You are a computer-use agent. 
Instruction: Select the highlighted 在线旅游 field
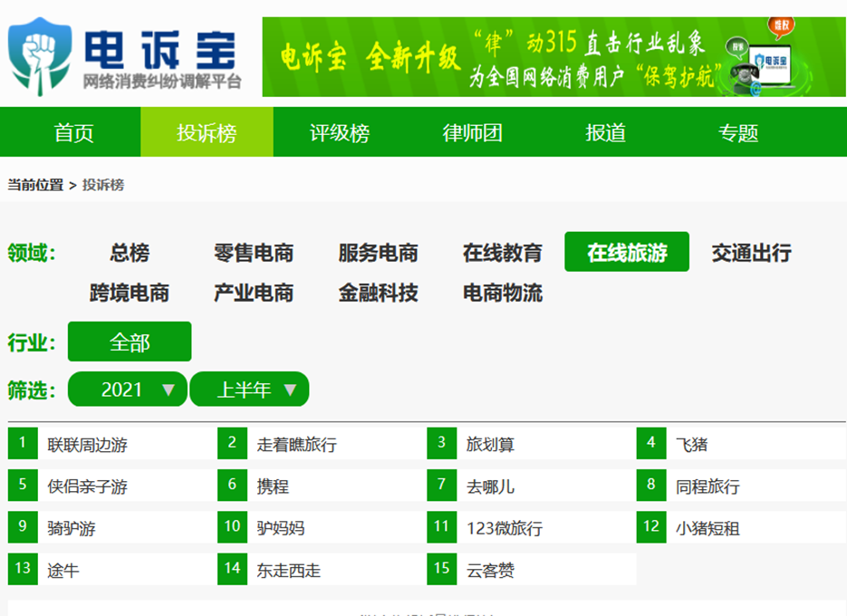point(627,252)
